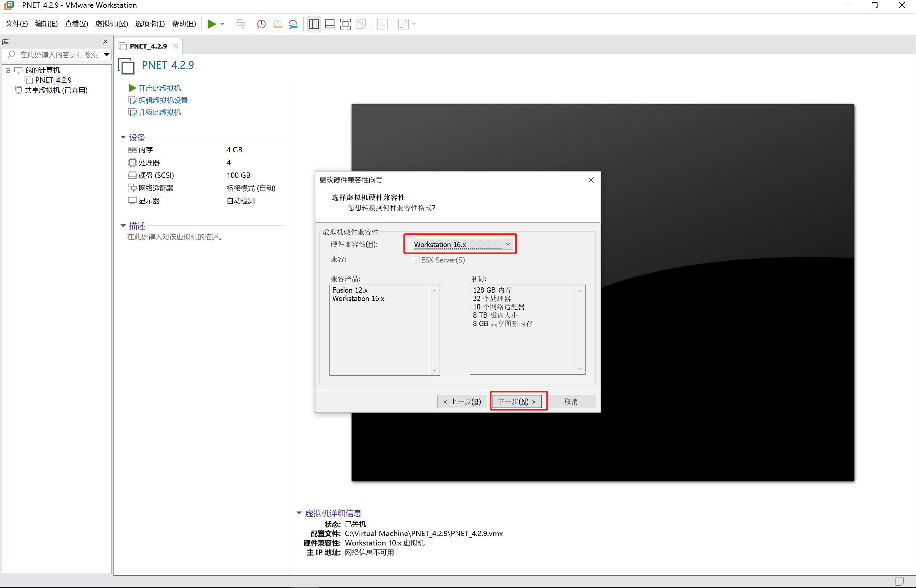Click the green power-on toolbar button
The image size is (916, 588).
[x=212, y=24]
